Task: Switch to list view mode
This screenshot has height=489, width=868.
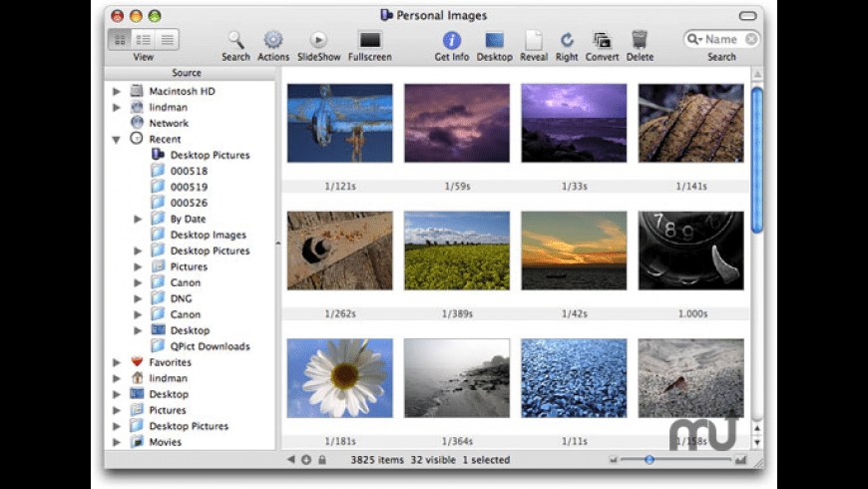Action: pyautogui.click(x=168, y=40)
